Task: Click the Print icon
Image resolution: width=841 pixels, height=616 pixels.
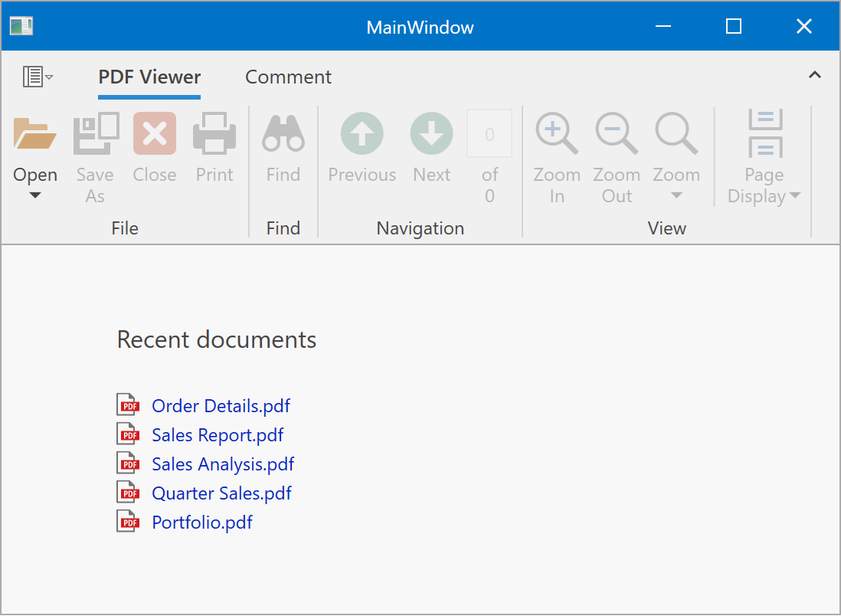Action: click(x=214, y=134)
